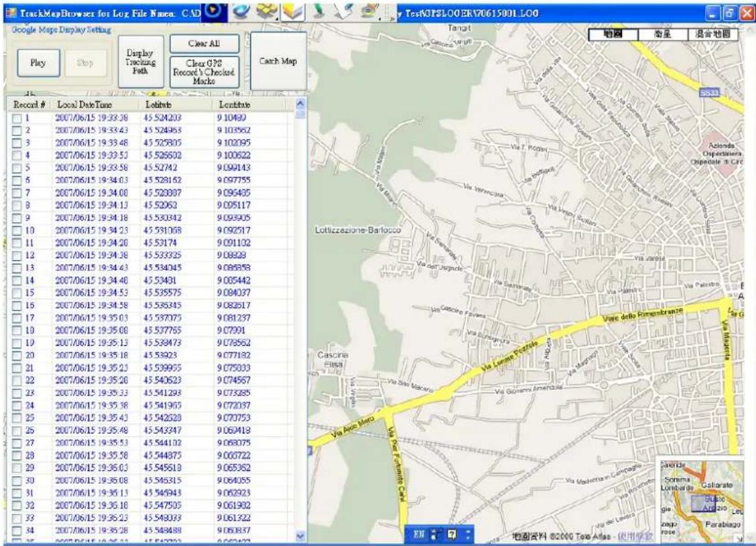Click Clear GPS Record's Checked Marks button
This screenshot has height=546, width=756.
pyautogui.click(x=204, y=72)
